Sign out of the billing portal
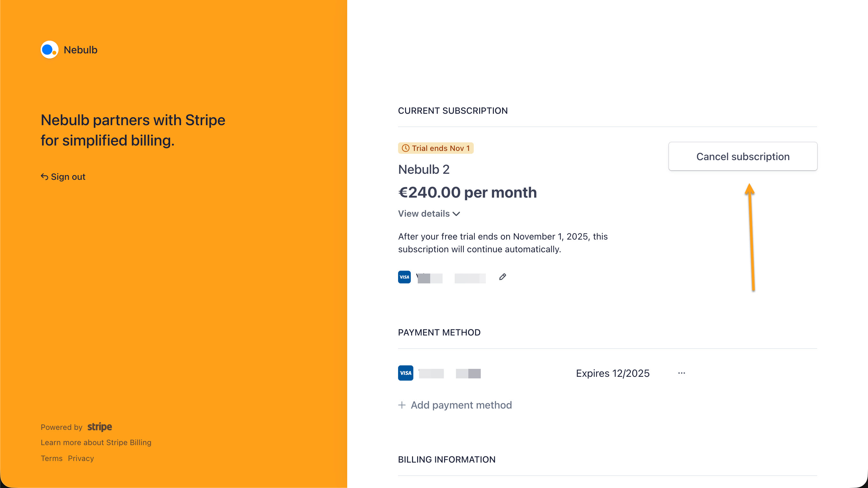The height and width of the screenshot is (488, 868). (x=68, y=177)
